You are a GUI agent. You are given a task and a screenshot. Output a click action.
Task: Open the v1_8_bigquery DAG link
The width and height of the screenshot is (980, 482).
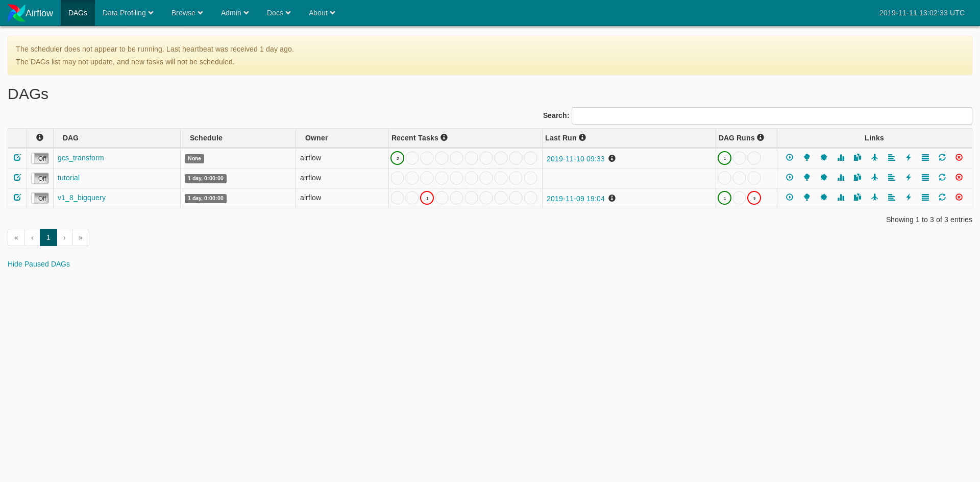[82, 198]
